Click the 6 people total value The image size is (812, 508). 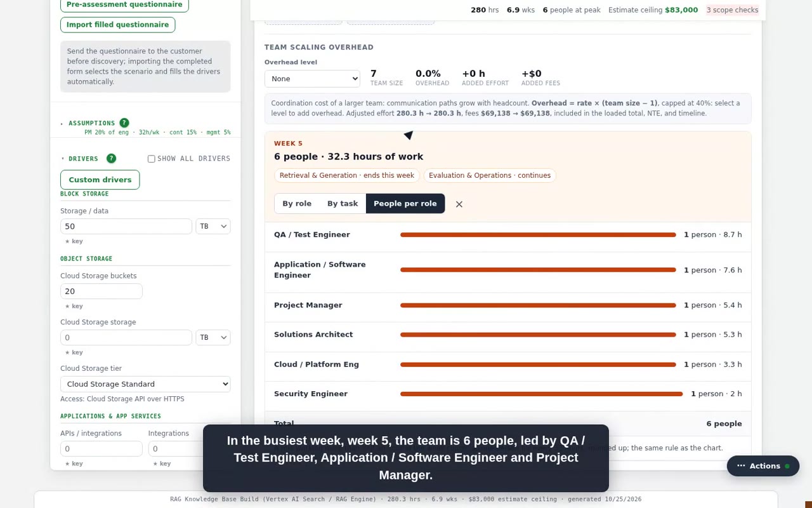pos(724,424)
